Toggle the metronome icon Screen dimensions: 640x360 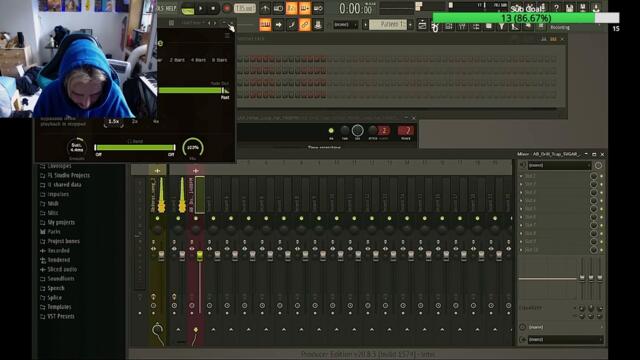click(265, 8)
